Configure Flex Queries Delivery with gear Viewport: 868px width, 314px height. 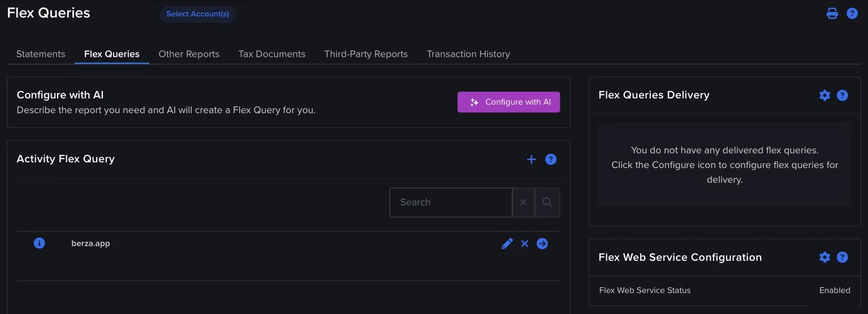point(824,95)
